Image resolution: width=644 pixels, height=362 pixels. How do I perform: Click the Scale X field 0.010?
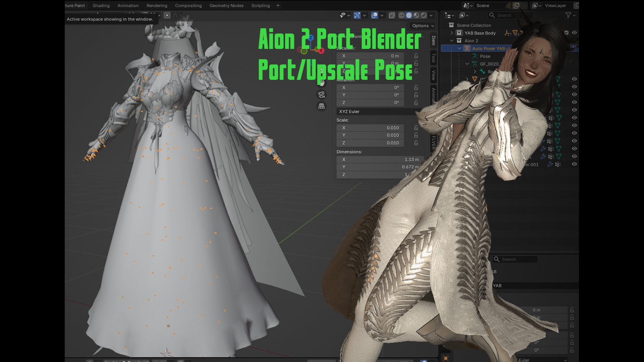coord(370,128)
